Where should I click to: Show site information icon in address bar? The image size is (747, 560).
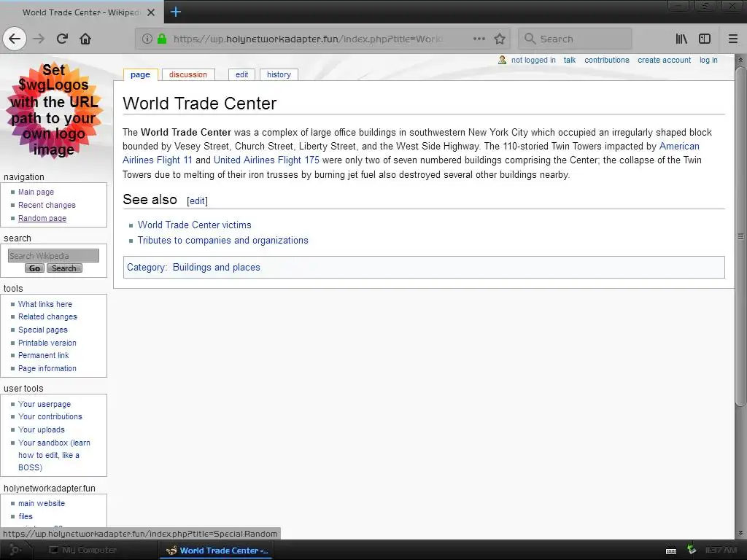tap(147, 39)
